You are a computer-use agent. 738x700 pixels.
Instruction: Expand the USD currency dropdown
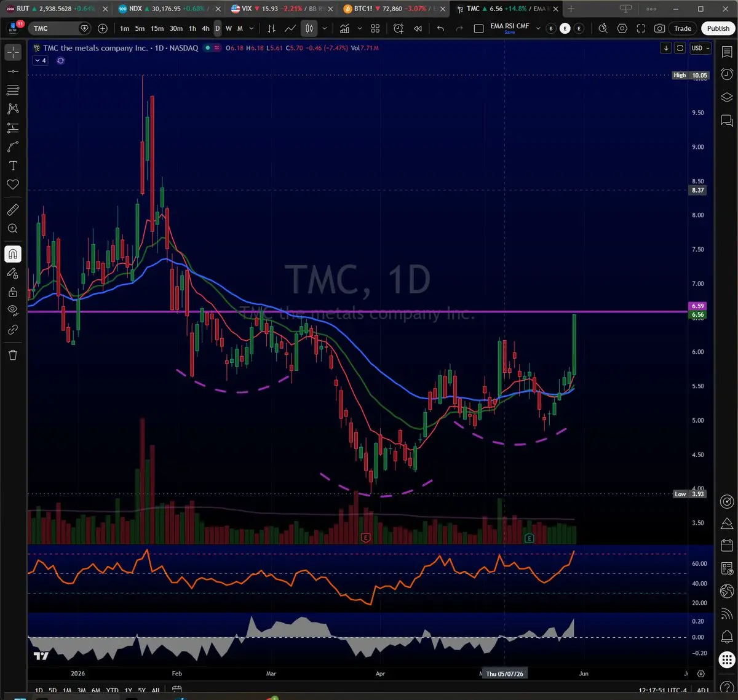pyautogui.click(x=700, y=48)
